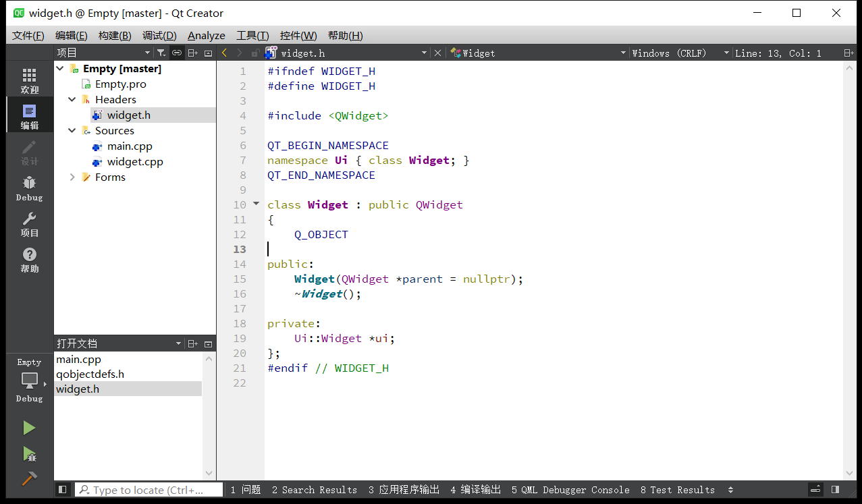Fold the class Widget code block
Image resolution: width=862 pixels, height=504 pixels.
pos(256,203)
